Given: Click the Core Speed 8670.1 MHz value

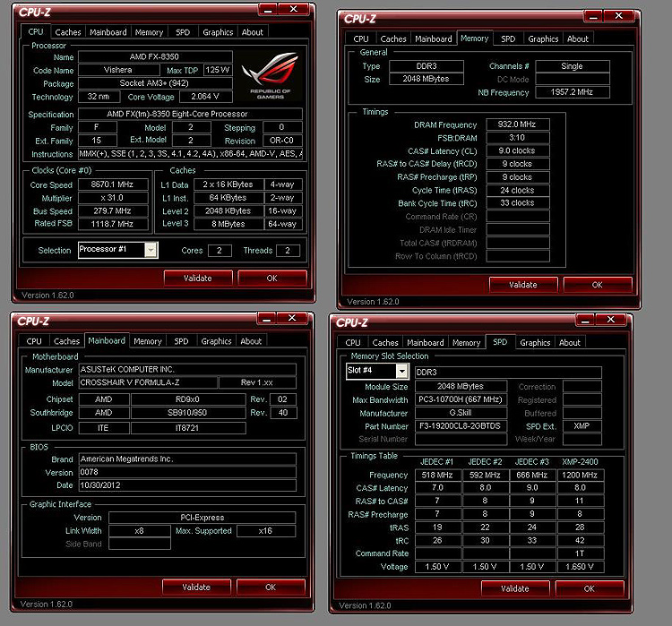Looking at the screenshot, I should [x=113, y=184].
